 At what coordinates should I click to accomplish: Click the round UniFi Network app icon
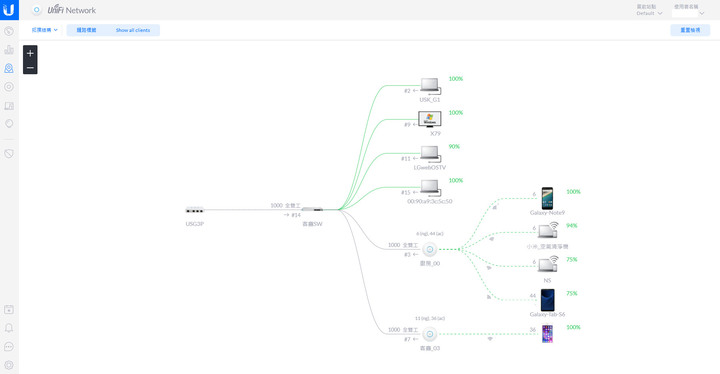pyautogui.click(x=37, y=10)
